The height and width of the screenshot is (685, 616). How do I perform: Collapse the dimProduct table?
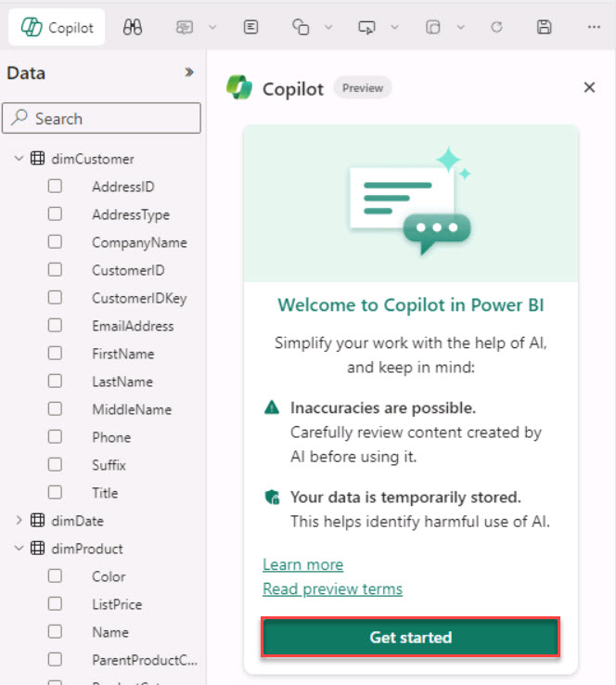click(19, 549)
